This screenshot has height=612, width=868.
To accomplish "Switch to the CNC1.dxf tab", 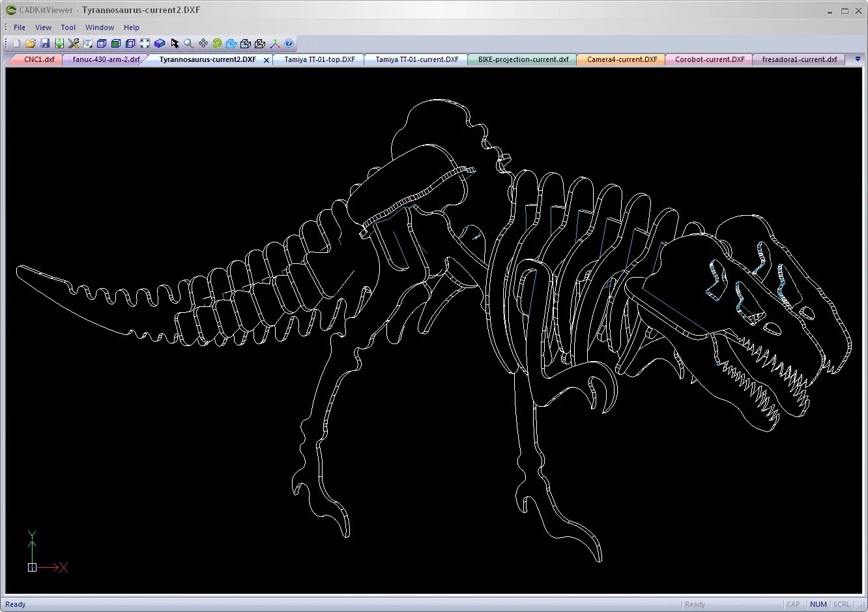I will tap(36, 59).
